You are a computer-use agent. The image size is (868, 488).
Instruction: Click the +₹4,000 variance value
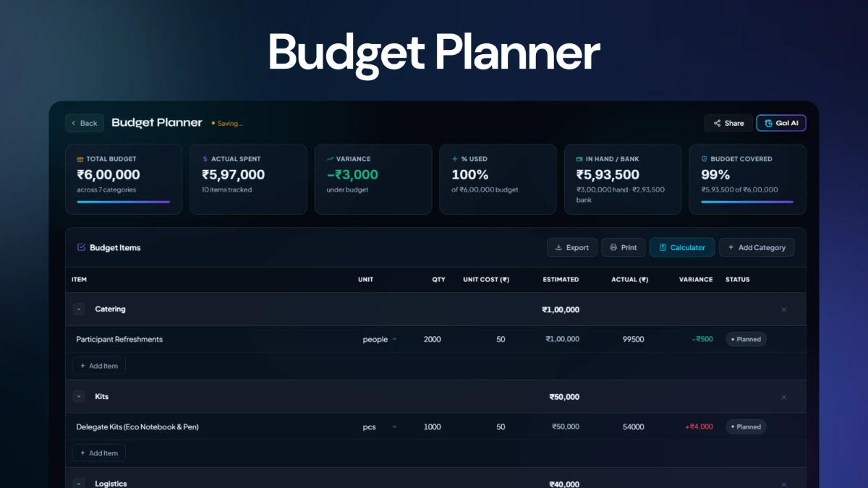(699, 427)
